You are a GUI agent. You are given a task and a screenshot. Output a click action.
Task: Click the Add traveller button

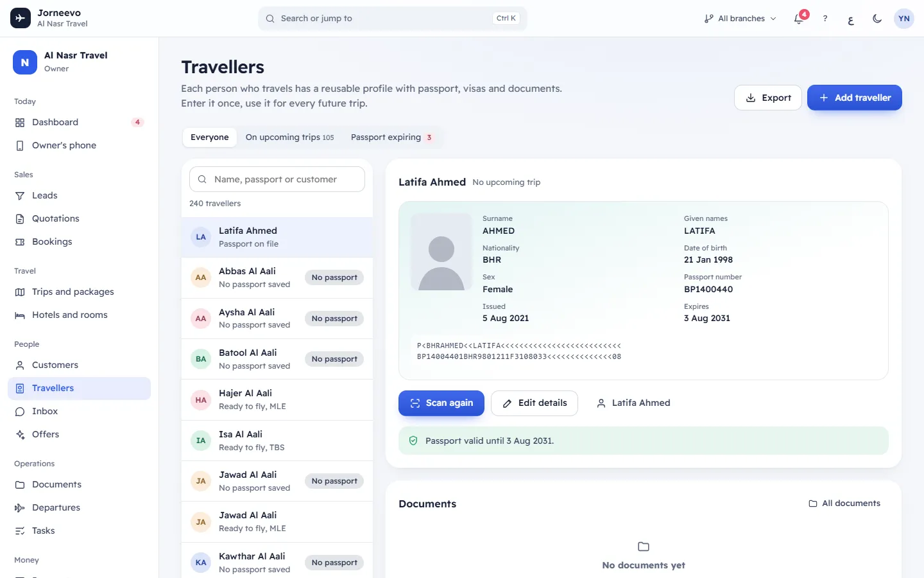click(x=855, y=98)
